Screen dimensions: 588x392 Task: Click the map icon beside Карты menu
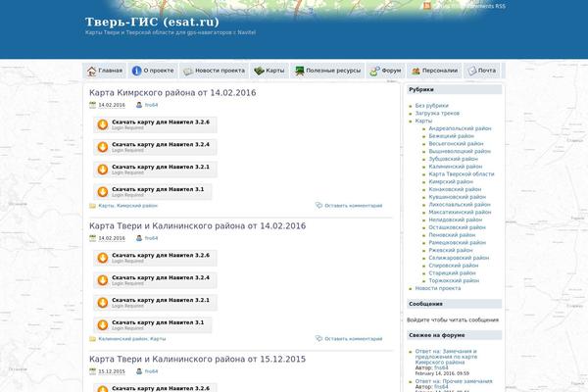coord(259,71)
